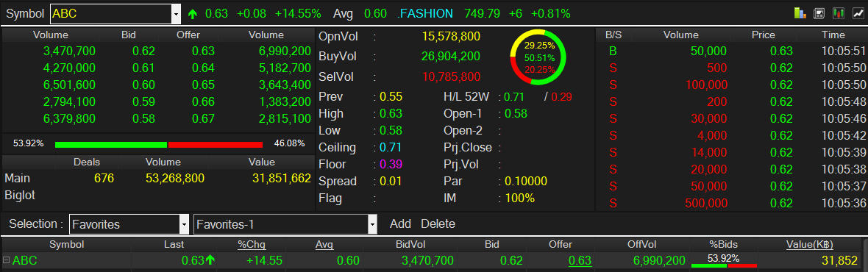Click the green up arrow beside ABC symbol
This screenshot has height=272, width=868.
pos(192,15)
